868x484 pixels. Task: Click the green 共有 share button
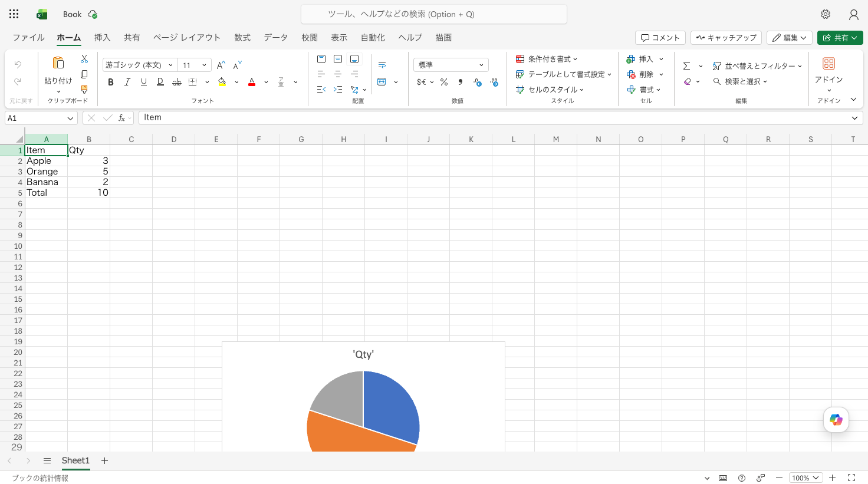(x=840, y=38)
